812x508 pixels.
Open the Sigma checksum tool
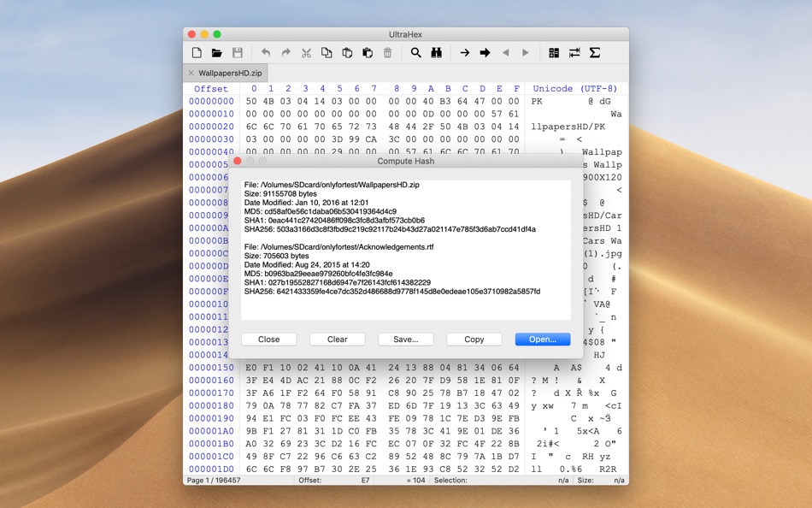pyautogui.click(x=595, y=53)
